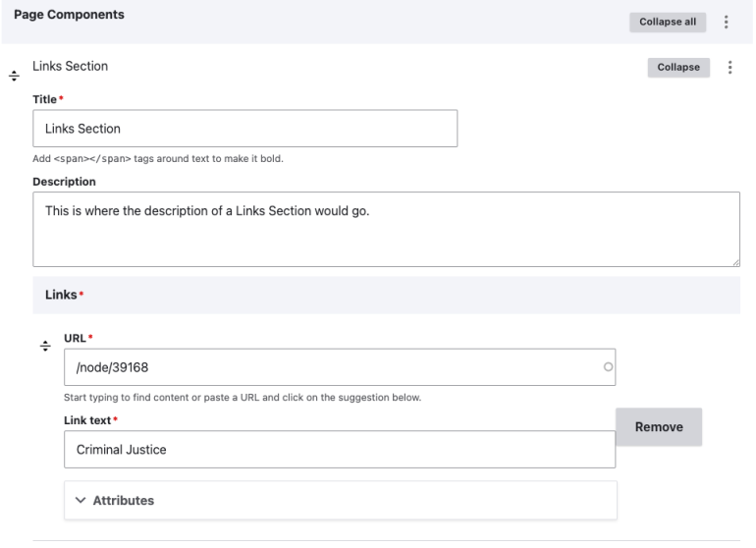
Task: Click the Links Section component name
Action: point(70,67)
